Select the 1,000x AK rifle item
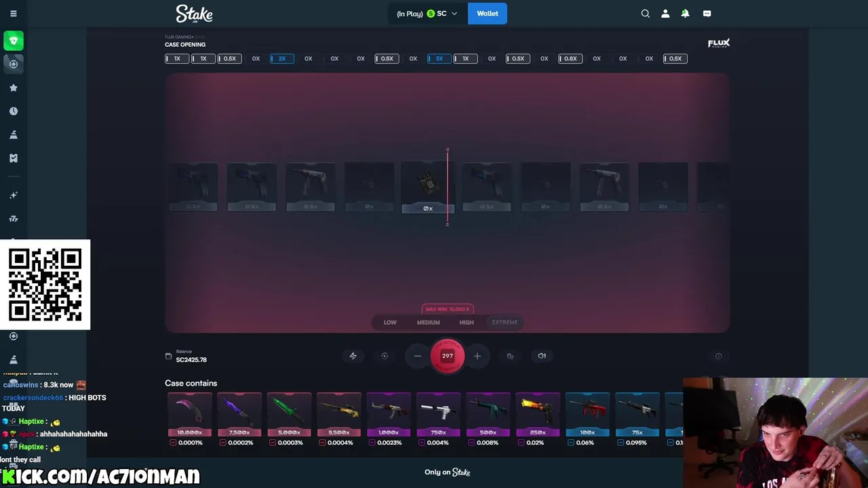This screenshot has width=868, height=488. click(x=389, y=415)
